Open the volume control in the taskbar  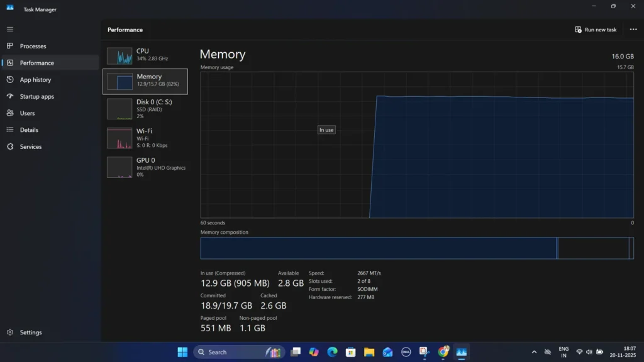588,352
